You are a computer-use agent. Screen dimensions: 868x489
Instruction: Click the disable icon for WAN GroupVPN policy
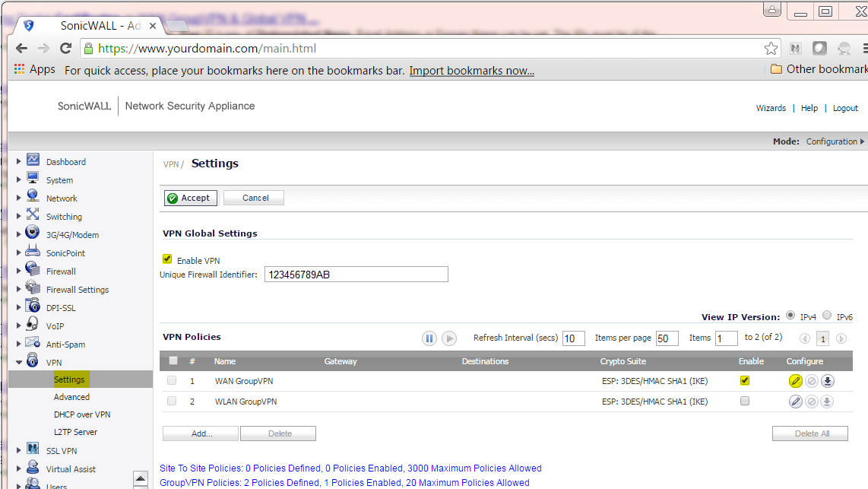[811, 381]
